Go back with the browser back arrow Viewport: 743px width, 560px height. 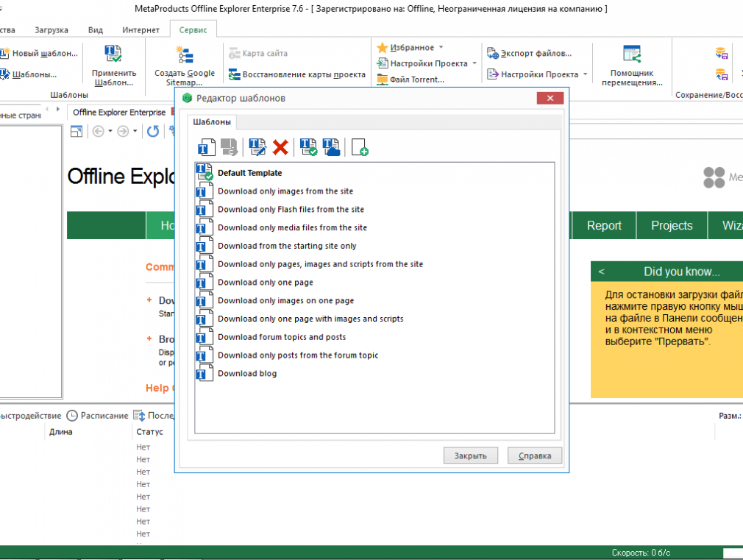(98, 131)
